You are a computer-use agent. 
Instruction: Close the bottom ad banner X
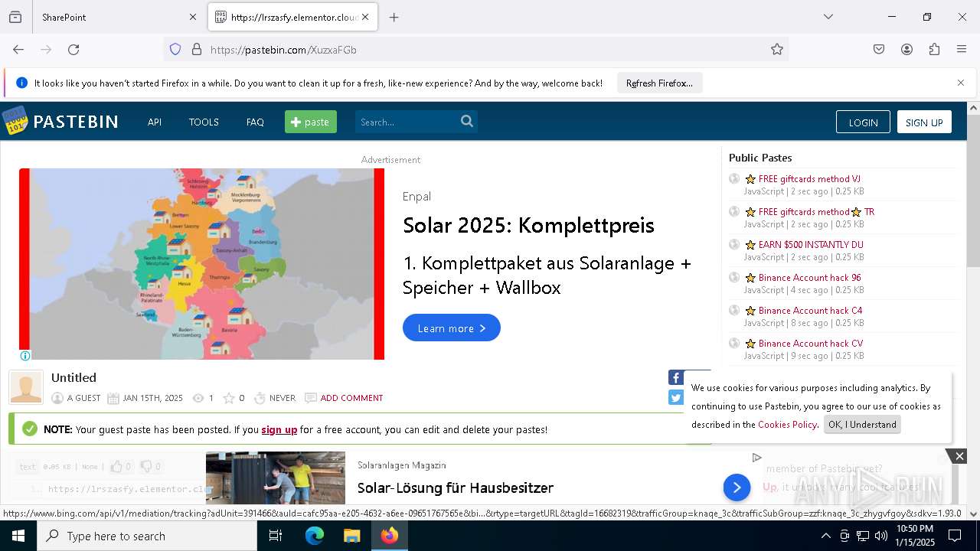click(959, 456)
